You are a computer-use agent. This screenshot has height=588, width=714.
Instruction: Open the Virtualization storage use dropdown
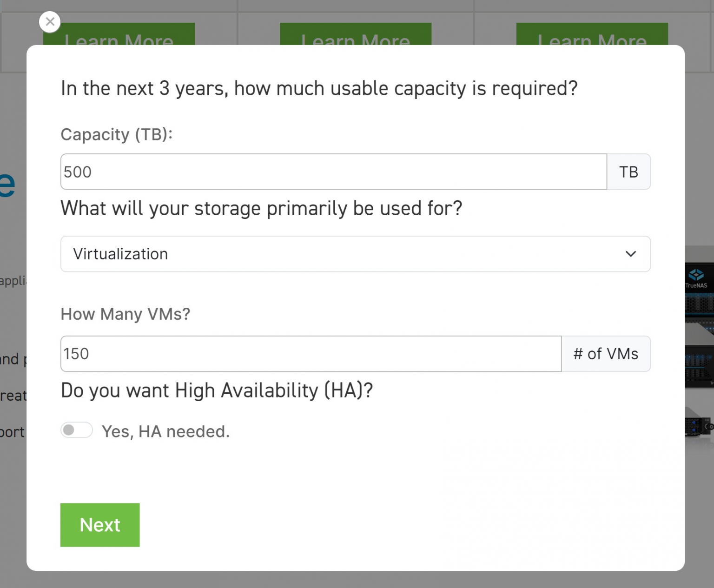(x=355, y=254)
